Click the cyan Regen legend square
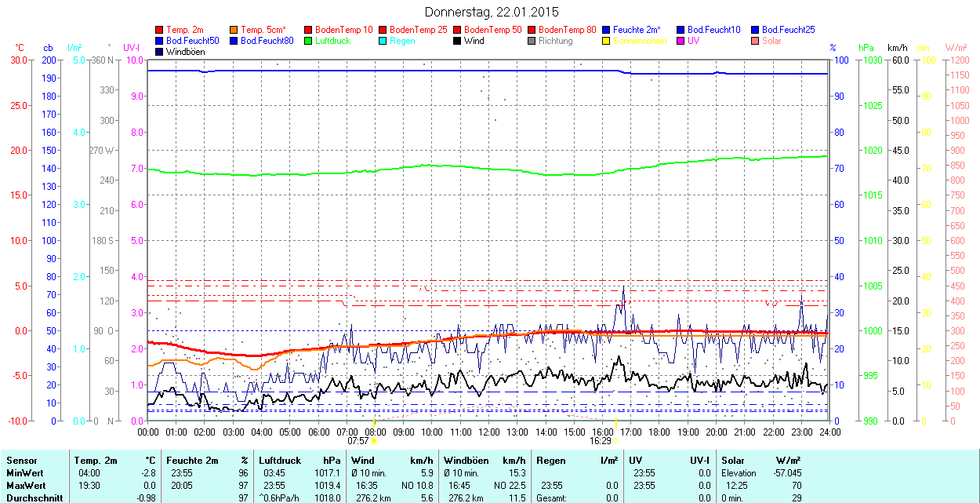980x503 pixels. coord(383,41)
